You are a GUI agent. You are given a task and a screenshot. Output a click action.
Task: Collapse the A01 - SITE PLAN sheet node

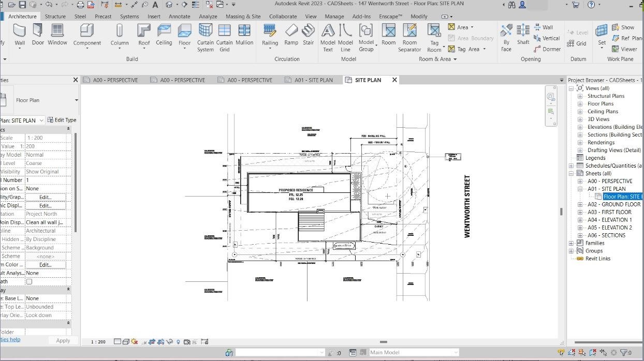580,189
